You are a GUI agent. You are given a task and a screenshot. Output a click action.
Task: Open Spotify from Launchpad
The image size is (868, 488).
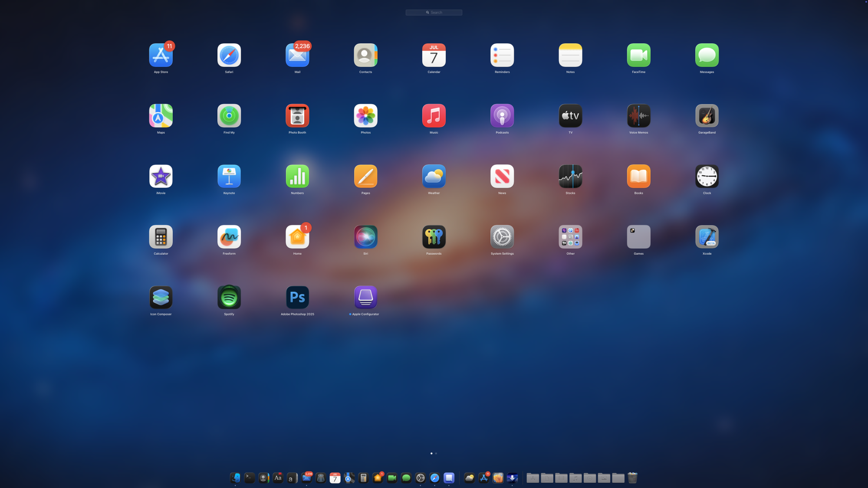tap(229, 298)
